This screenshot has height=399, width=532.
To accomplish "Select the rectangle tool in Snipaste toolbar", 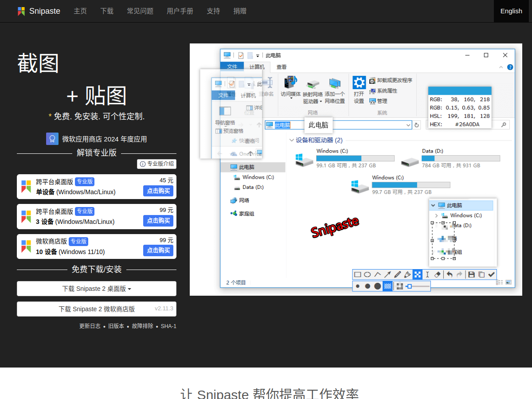I will (x=358, y=274).
